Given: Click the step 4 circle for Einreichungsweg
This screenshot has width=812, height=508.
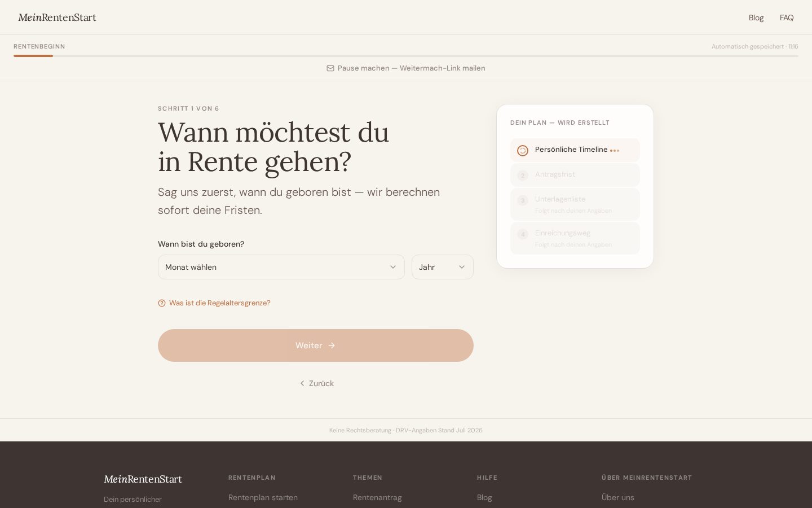Looking at the screenshot, I should coord(523,234).
